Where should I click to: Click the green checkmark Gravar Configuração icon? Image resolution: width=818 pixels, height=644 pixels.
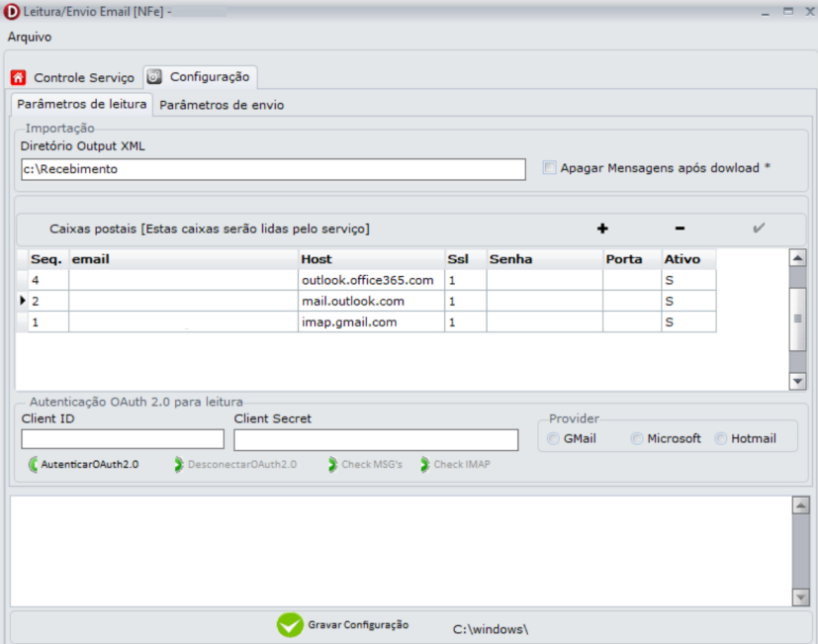pos(290,624)
